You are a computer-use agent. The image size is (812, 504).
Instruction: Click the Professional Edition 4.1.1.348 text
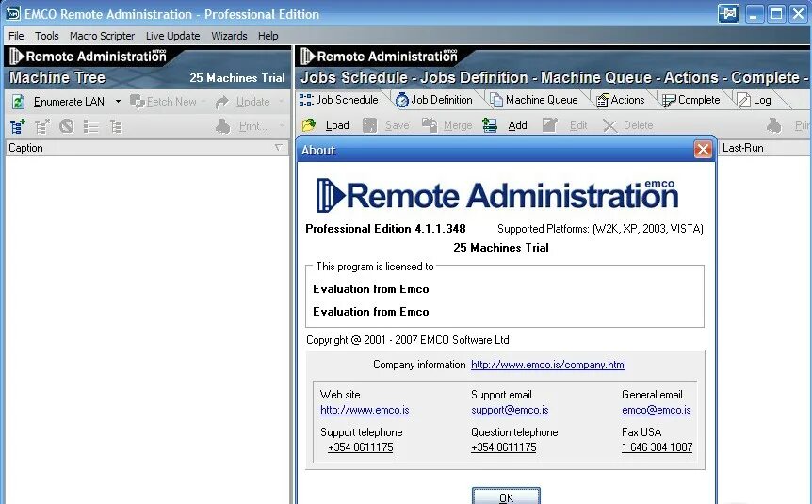(x=385, y=228)
